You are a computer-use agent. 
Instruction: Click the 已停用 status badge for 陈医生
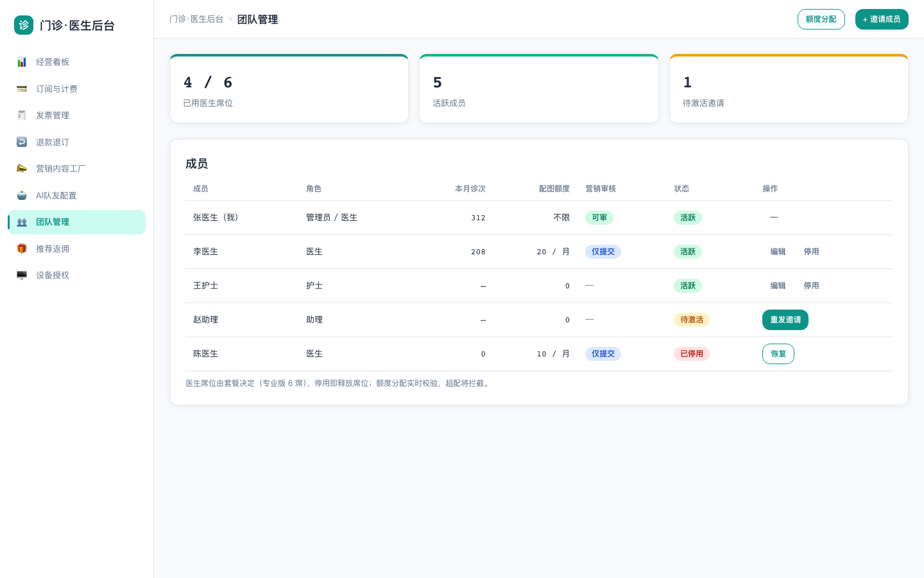692,354
